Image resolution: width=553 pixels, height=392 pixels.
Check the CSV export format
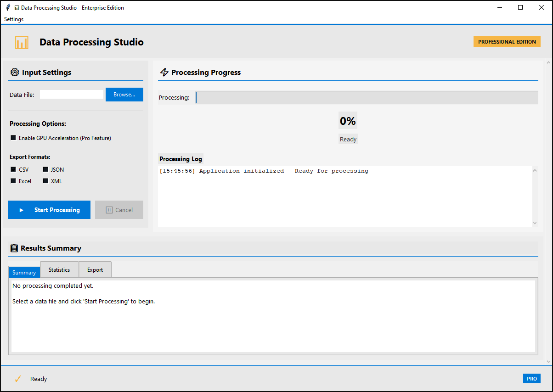click(x=12, y=169)
